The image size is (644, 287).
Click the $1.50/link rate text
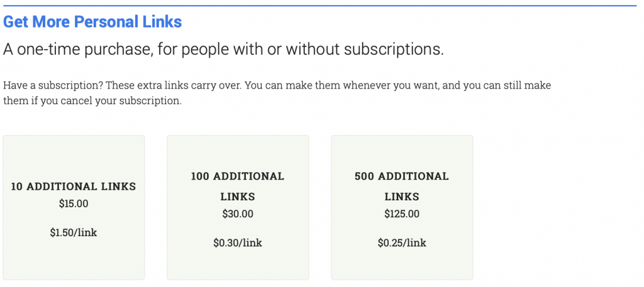(x=74, y=232)
